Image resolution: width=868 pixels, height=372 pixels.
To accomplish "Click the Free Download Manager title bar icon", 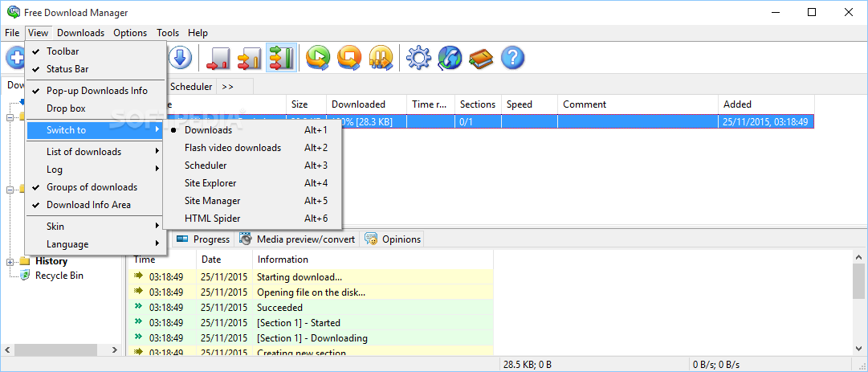I will (13, 11).
